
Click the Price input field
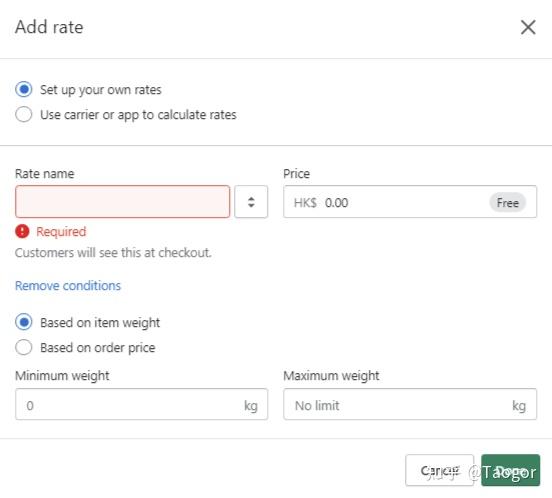coord(410,202)
